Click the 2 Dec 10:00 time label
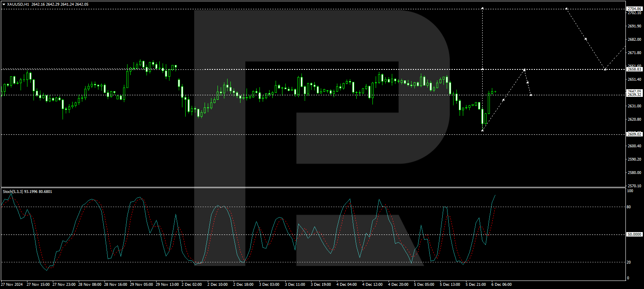This screenshot has width=644, height=289. 217,285
